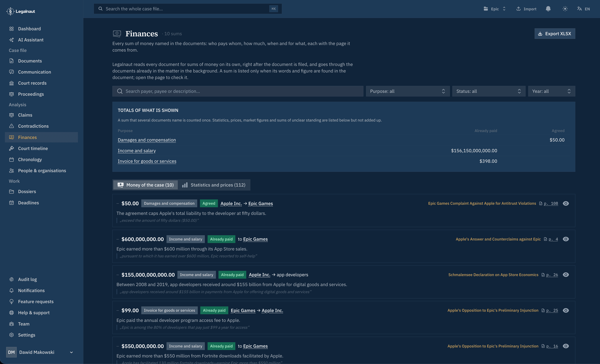Open Feature requests in the sidebar
Screen dimensions: 600x364
[41, 301]
